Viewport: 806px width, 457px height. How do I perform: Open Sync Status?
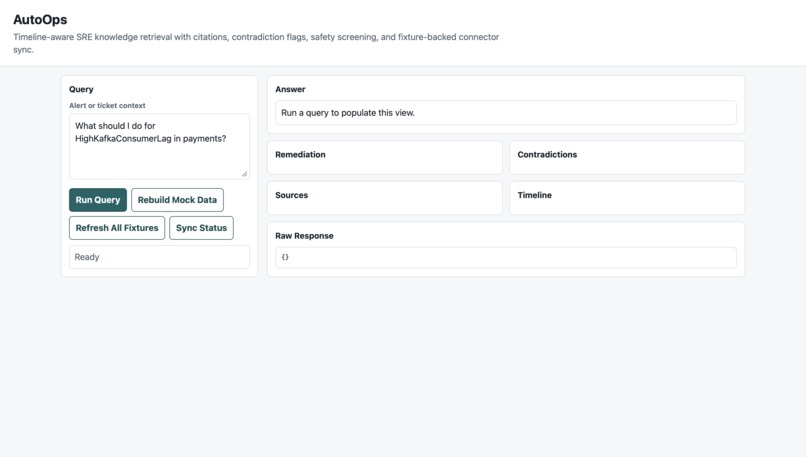pos(202,228)
